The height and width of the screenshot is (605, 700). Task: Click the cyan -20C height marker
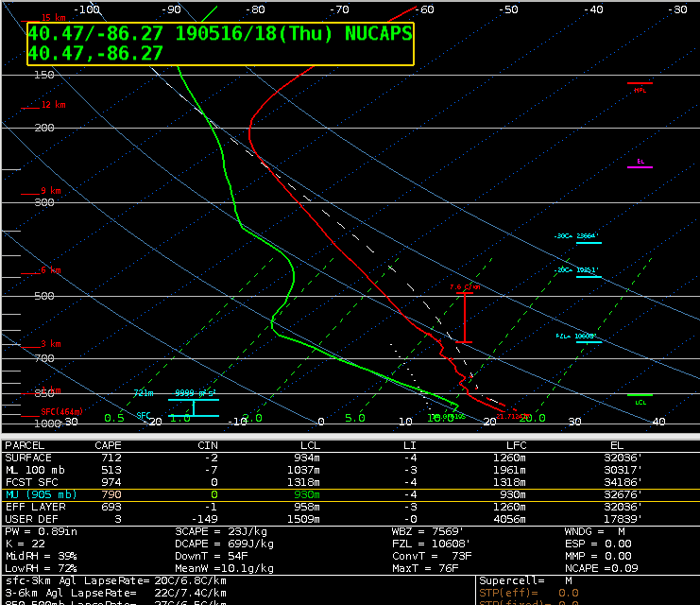click(587, 273)
